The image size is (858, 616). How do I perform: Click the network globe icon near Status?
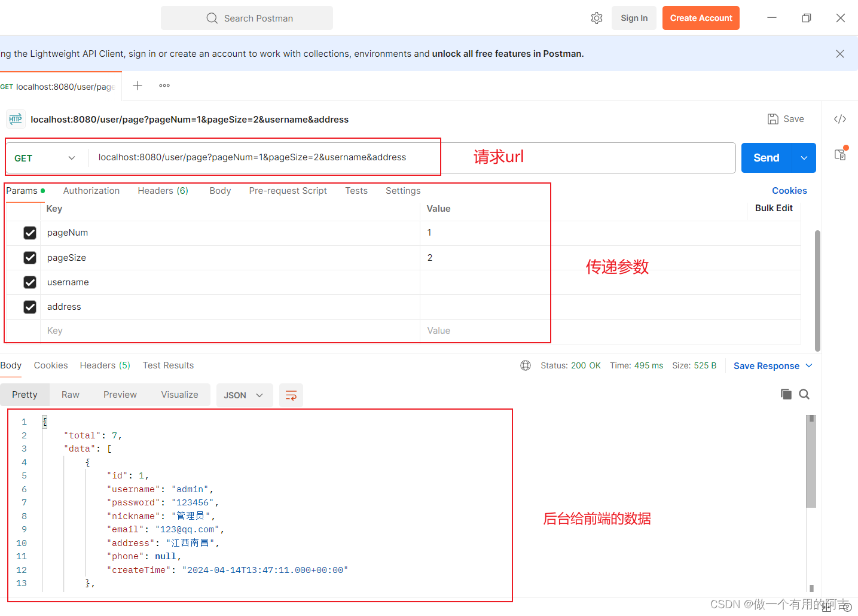pos(526,365)
